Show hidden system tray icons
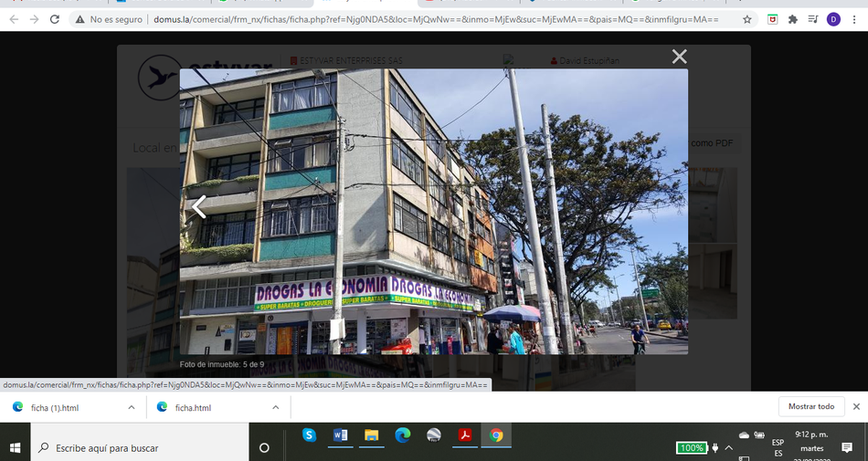This screenshot has width=868, height=461. (x=728, y=447)
